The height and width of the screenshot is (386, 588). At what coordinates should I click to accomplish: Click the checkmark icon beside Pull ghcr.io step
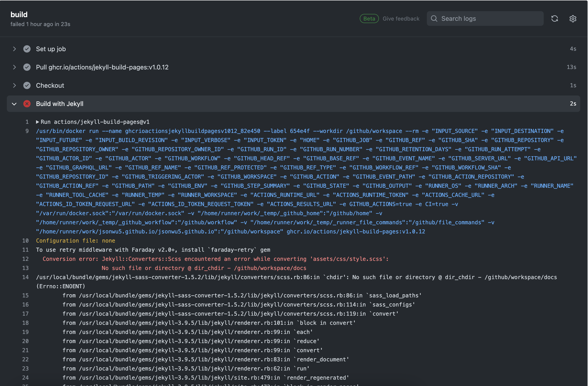click(x=27, y=67)
